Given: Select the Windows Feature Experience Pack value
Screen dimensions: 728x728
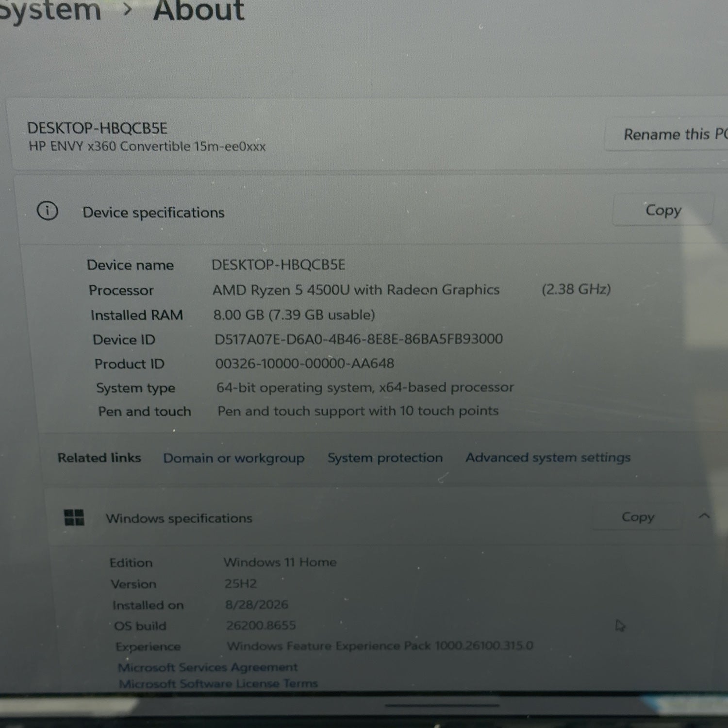Looking at the screenshot, I should pyautogui.click(x=380, y=645).
